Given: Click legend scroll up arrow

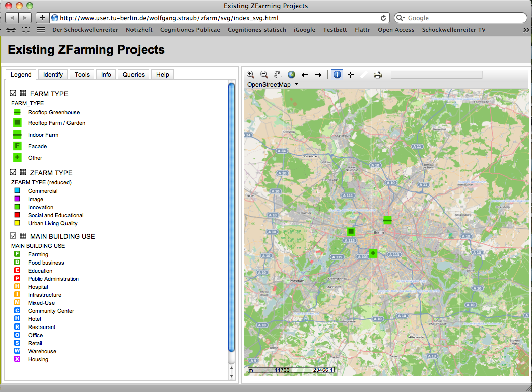Looking at the screenshot, I should (232, 368).
